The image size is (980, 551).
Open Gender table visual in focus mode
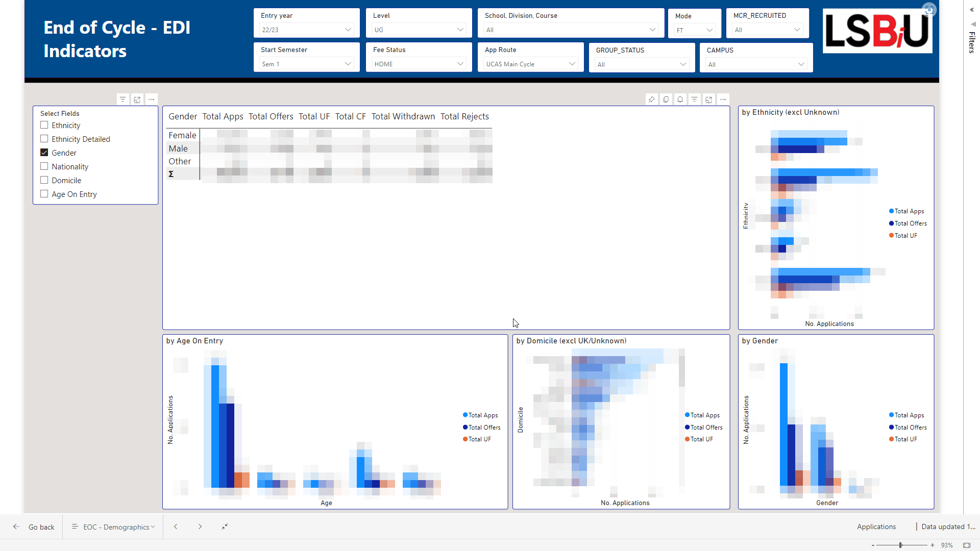click(708, 99)
